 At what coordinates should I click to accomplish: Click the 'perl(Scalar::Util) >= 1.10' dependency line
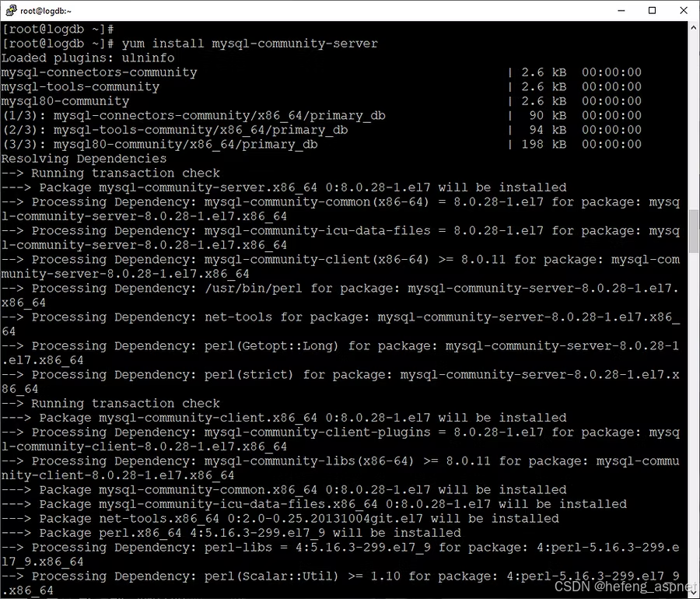[x=340, y=583]
